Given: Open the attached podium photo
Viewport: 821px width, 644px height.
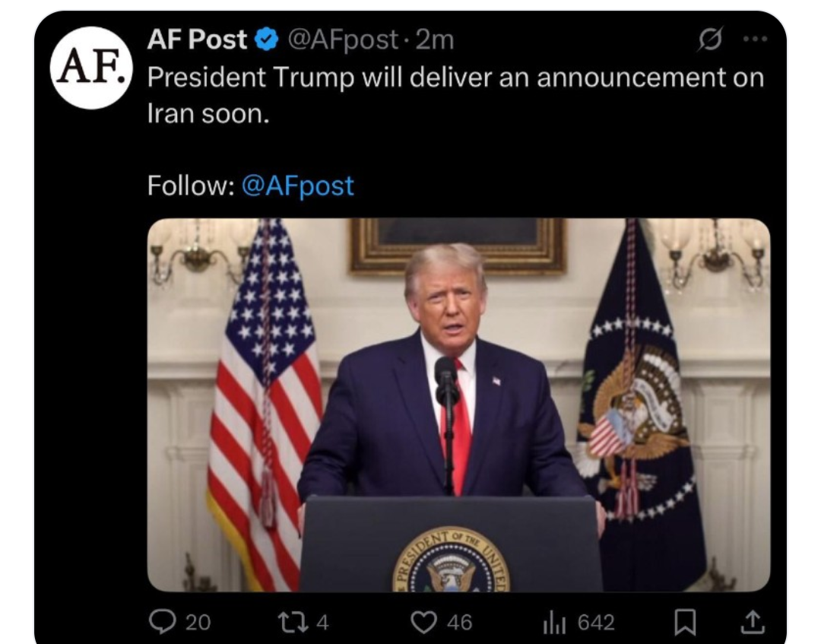Looking at the screenshot, I should tap(458, 404).
